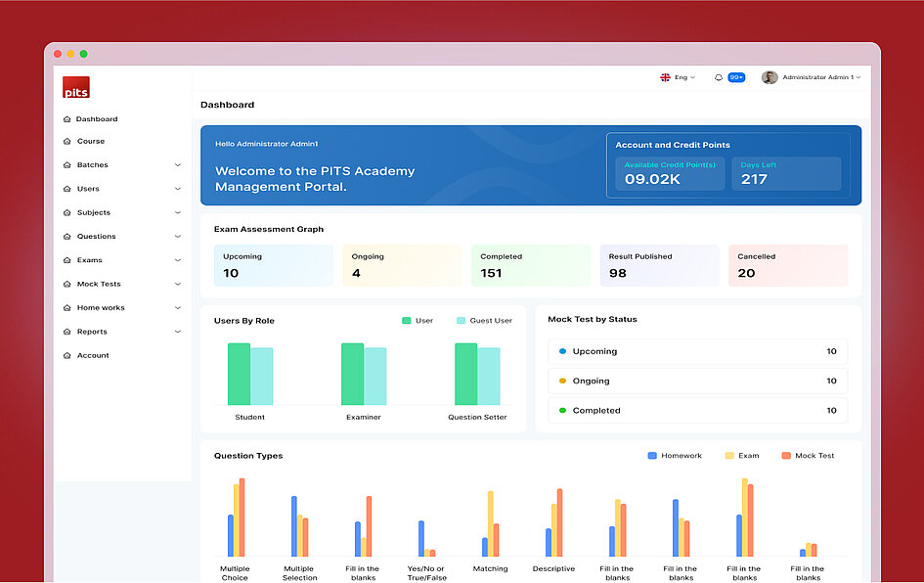The height and width of the screenshot is (583, 924).
Task: Expand the Exams sidebar chevron
Action: pos(177,260)
